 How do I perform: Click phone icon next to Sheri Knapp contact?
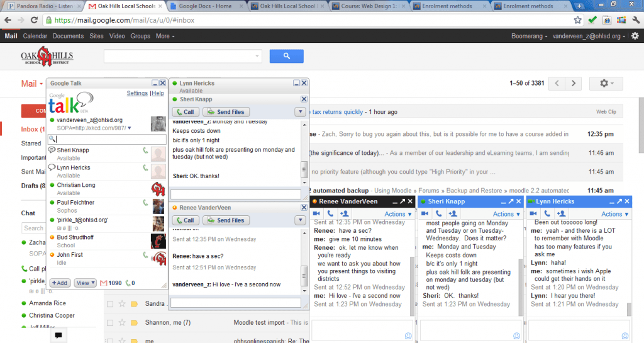point(145,150)
